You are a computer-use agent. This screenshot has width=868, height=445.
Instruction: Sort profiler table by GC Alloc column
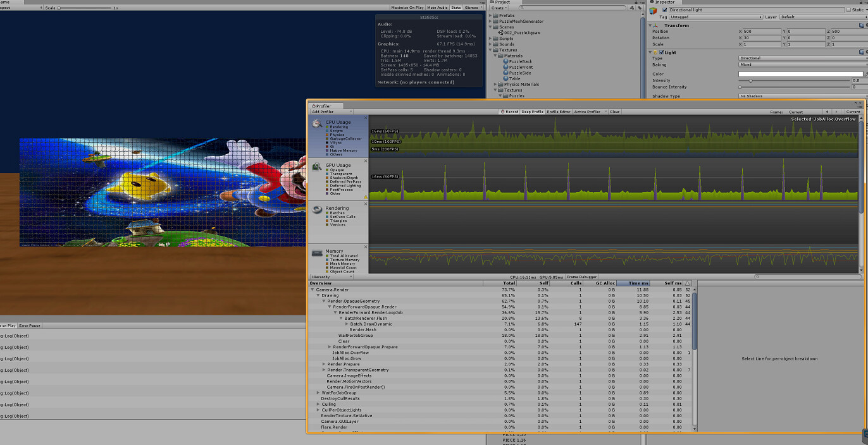[x=601, y=283]
